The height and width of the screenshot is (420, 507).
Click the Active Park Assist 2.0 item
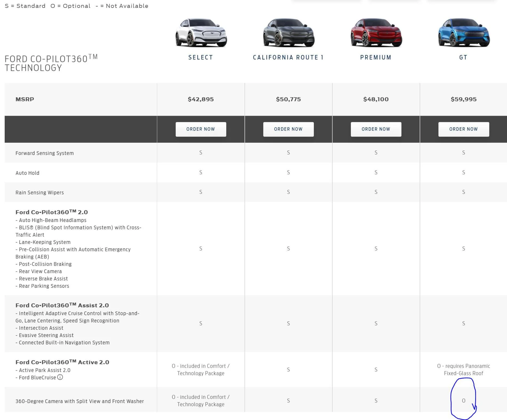click(45, 370)
